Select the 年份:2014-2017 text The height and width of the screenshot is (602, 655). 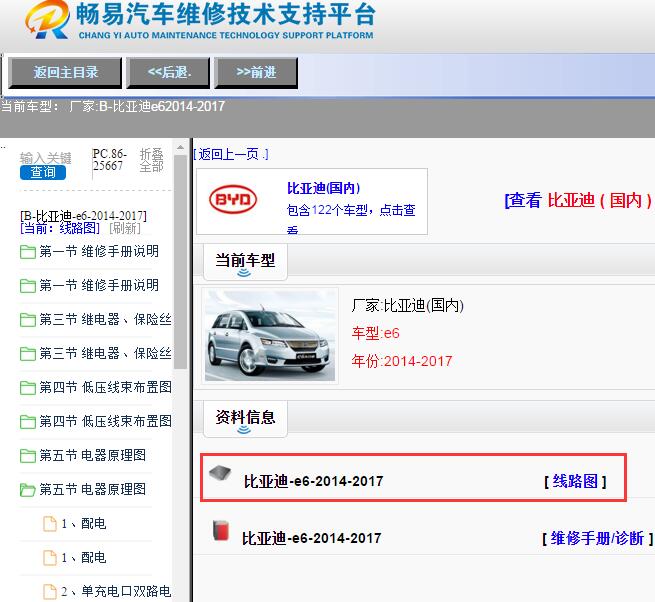402,361
